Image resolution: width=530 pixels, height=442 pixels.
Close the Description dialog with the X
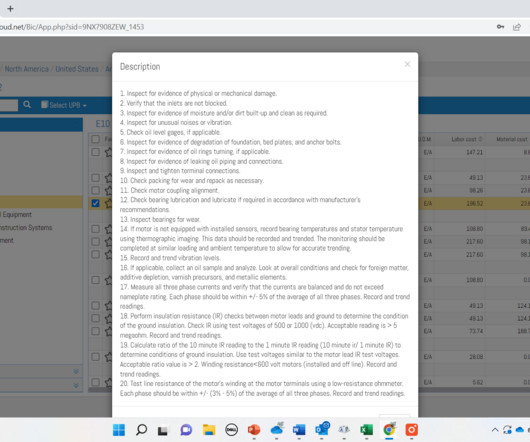pos(407,64)
